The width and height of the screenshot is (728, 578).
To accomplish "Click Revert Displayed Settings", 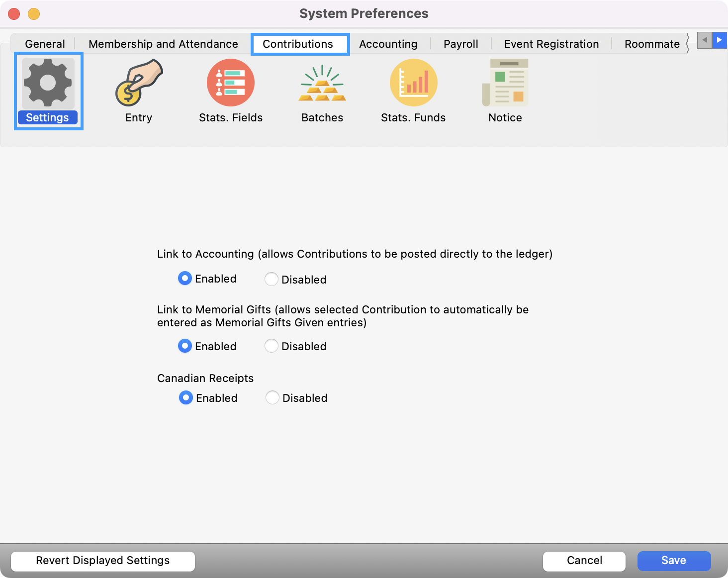I will (102, 561).
